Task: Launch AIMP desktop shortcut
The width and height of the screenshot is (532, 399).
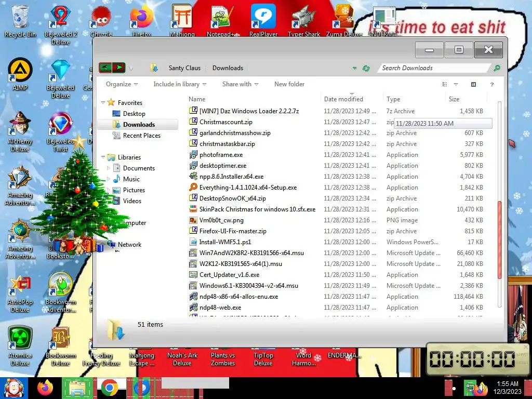Action: click(x=20, y=75)
